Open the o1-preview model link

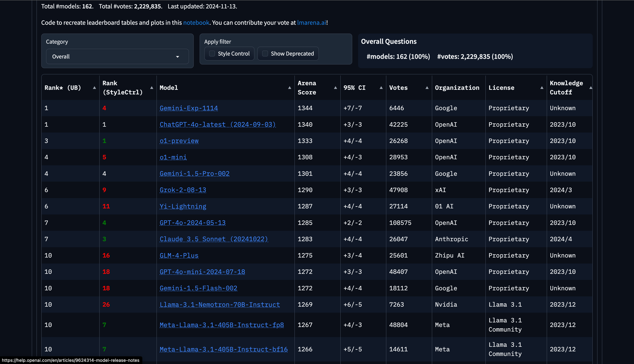pos(179,141)
